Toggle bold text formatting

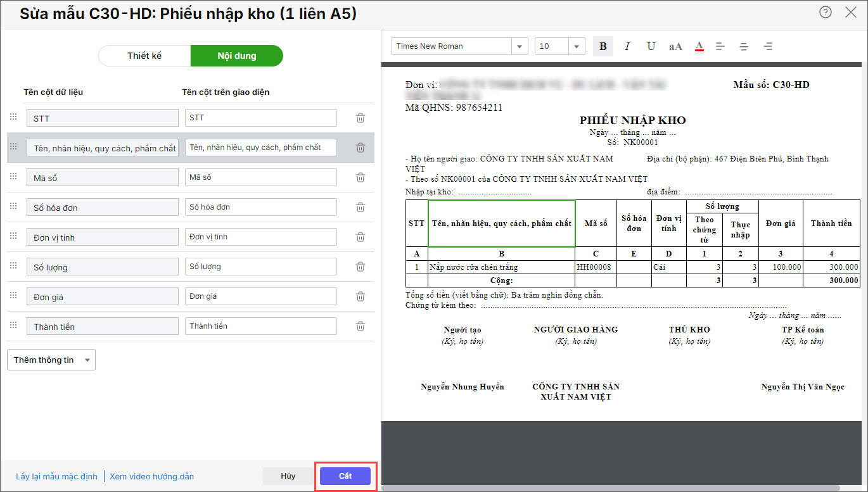(603, 46)
